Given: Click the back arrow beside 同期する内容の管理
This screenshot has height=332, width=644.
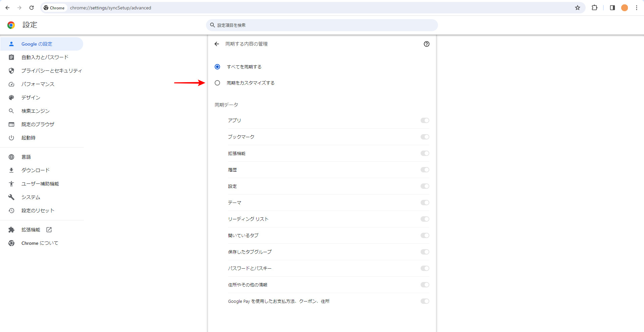Looking at the screenshot, I should coord(217,44).
